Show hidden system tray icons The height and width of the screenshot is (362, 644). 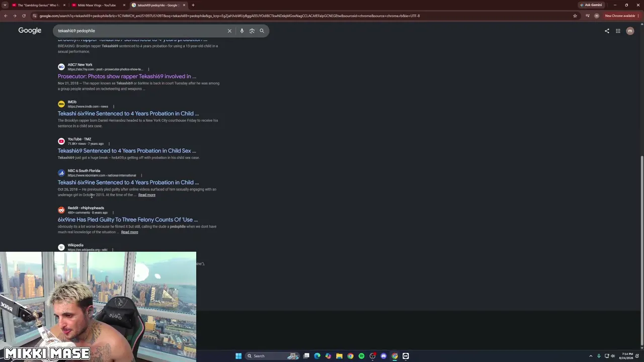pos(591,356)
